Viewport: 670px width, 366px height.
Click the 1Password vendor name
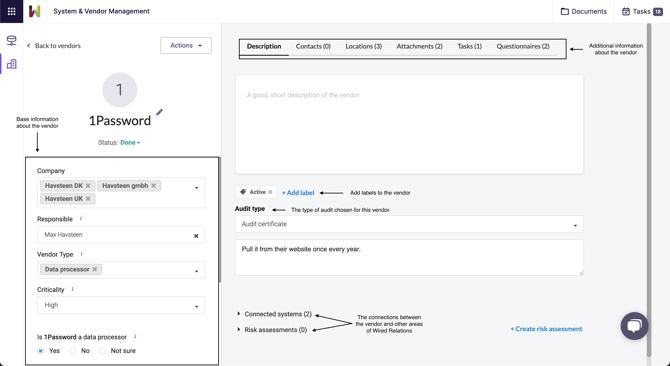tap(120, 121)
